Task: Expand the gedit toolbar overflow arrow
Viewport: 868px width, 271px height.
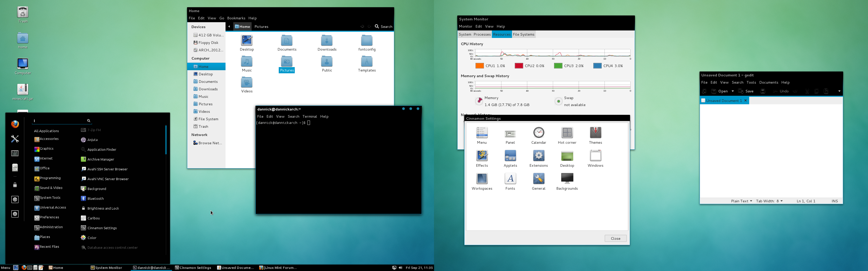Action: point(839,91)
